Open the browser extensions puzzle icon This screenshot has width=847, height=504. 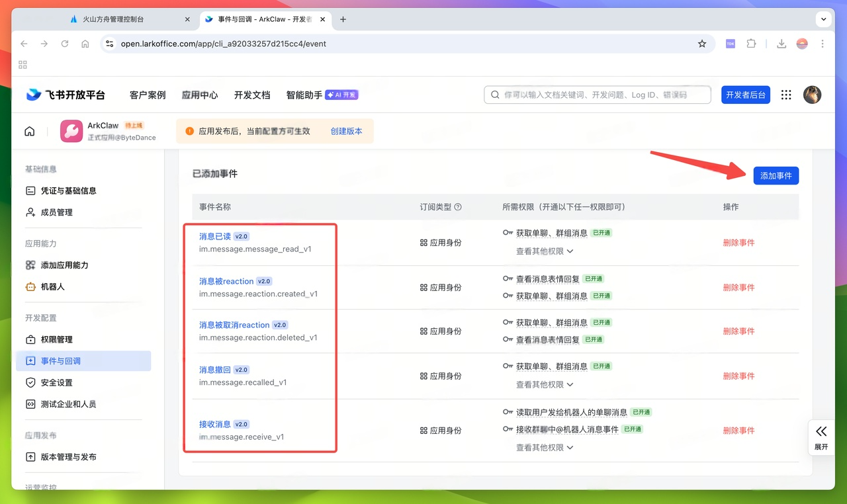coord(751,43)
